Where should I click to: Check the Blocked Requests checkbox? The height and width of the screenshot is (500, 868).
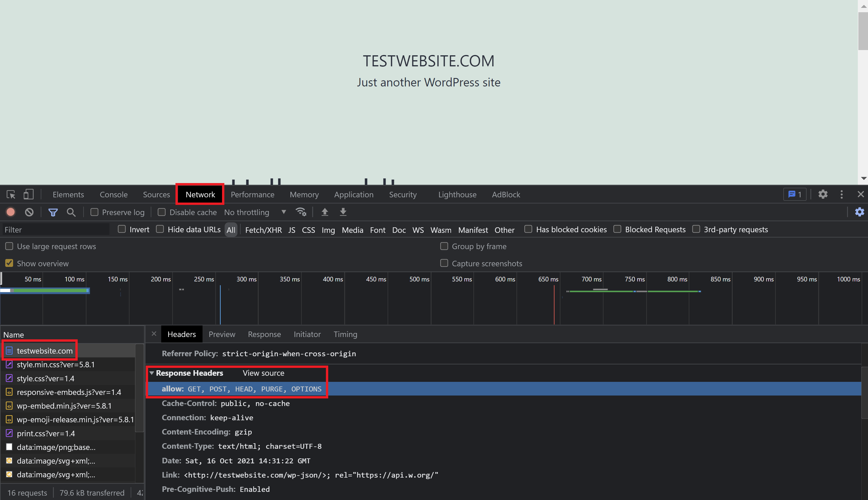pyautogui.click(x=617, y=229)
